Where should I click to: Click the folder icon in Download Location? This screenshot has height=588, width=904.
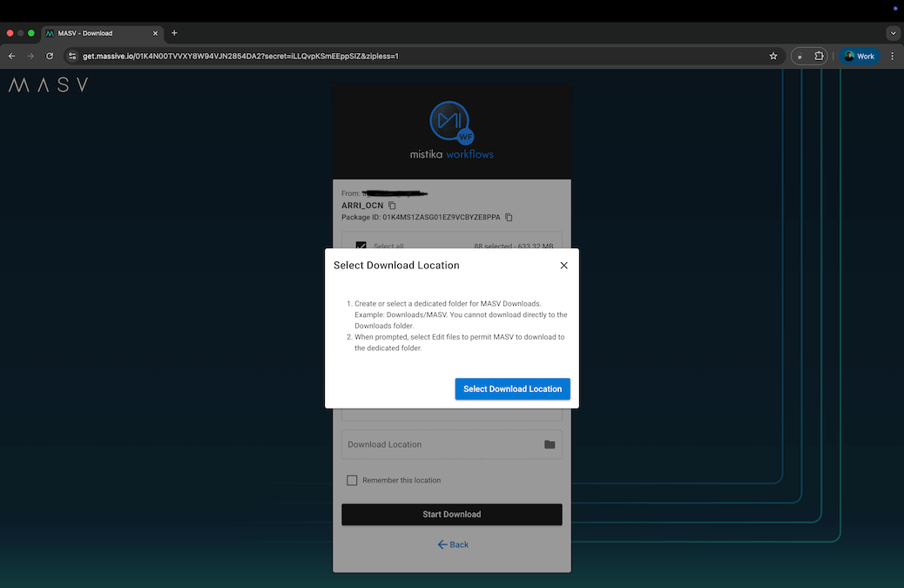pyautogui.click(x=550, y=444)
